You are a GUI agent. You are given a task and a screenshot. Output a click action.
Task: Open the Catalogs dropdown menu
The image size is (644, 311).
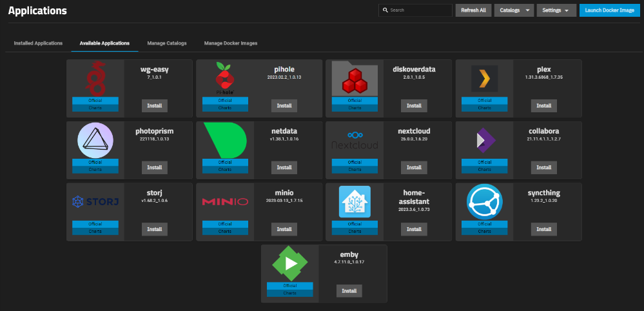(514, 10)
